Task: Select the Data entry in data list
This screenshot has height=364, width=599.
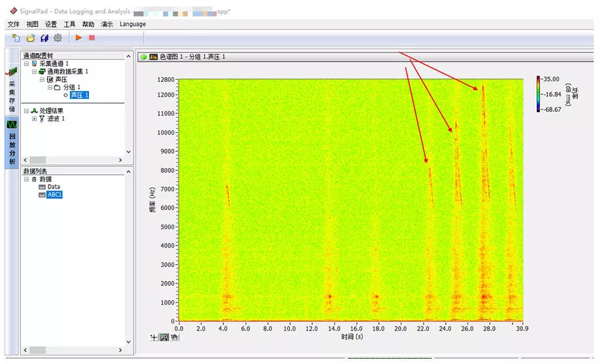Action: [x=54, y=187]
